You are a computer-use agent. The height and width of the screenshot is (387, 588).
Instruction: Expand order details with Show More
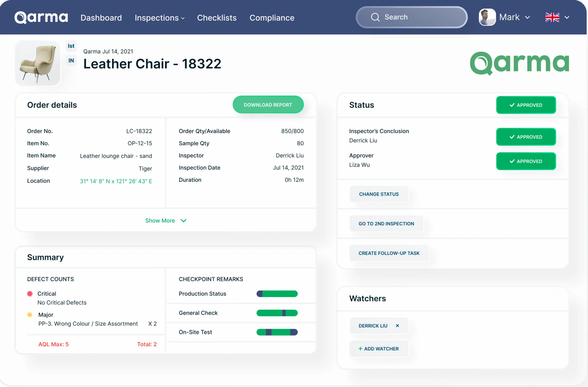point(166,221)
